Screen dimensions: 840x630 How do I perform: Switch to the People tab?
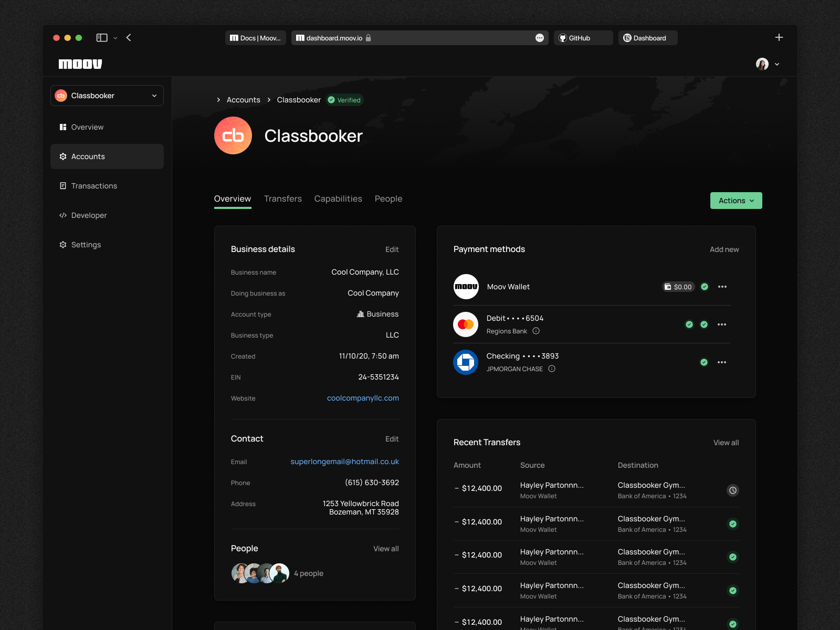388,198
